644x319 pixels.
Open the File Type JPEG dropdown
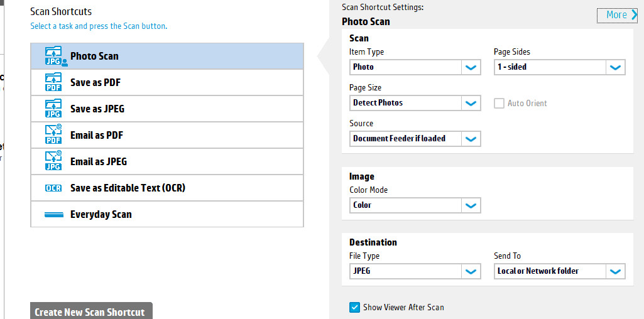[415, 271]
